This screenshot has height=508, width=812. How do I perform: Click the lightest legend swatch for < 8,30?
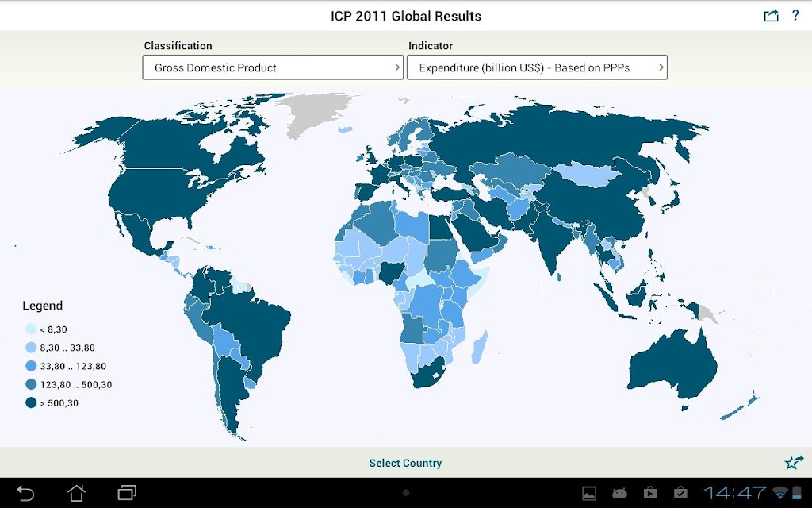tap(31, 329)
